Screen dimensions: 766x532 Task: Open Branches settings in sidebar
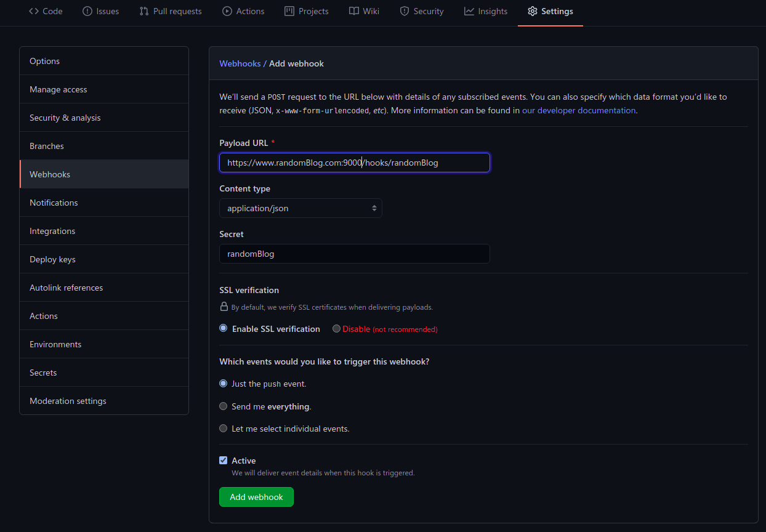[x=104, y=146]
